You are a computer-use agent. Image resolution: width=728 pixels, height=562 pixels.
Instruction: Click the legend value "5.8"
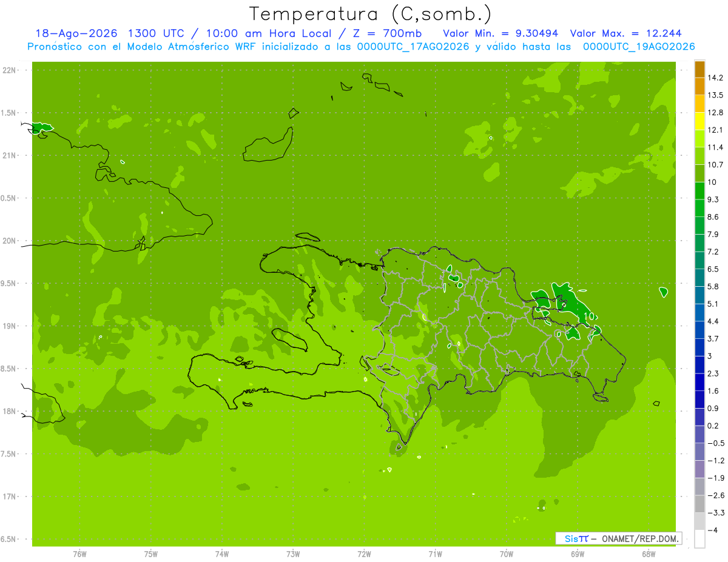pos(713,286)
